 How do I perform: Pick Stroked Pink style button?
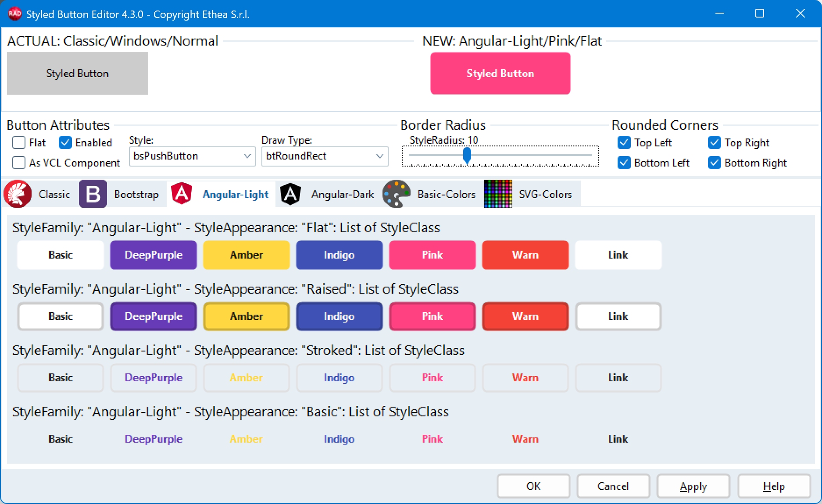click(x=432, y=378)
